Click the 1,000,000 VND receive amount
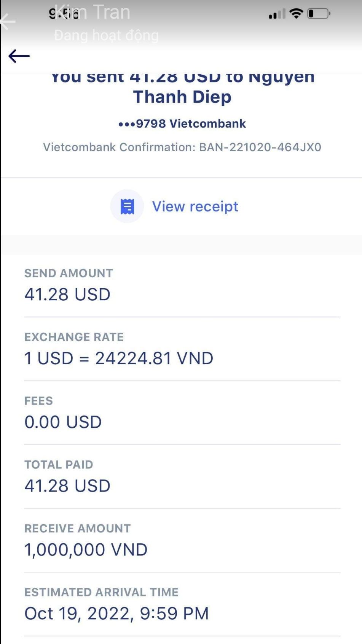 point(86,550)
